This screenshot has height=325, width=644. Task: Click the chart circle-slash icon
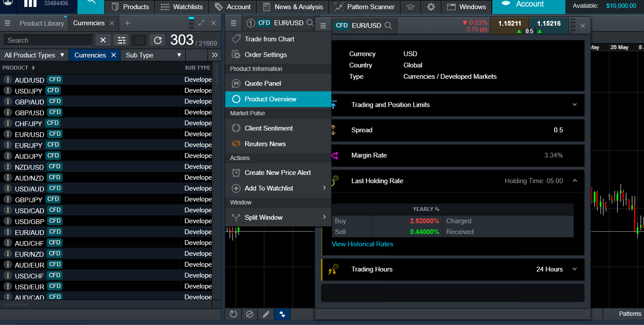click(250, 314)
